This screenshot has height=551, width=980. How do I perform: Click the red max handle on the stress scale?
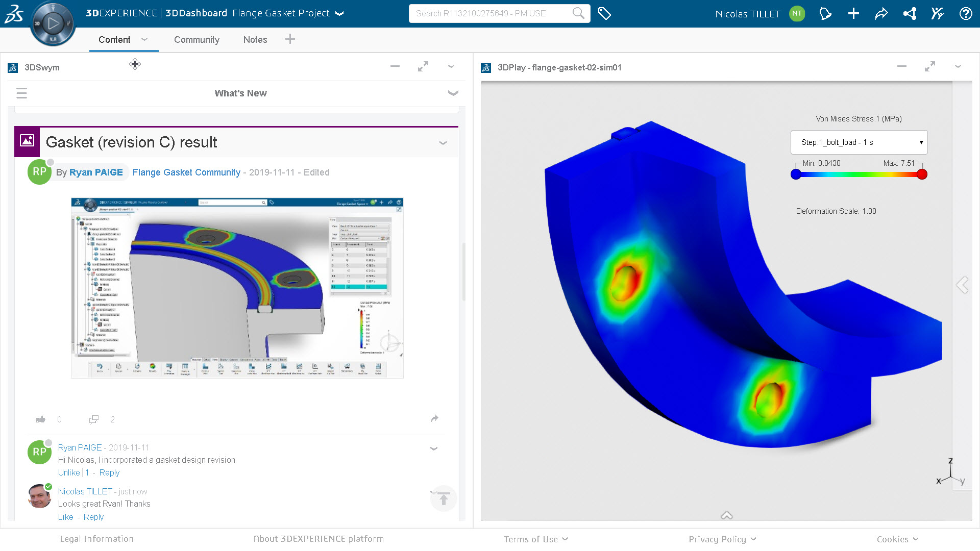[922, 174]
